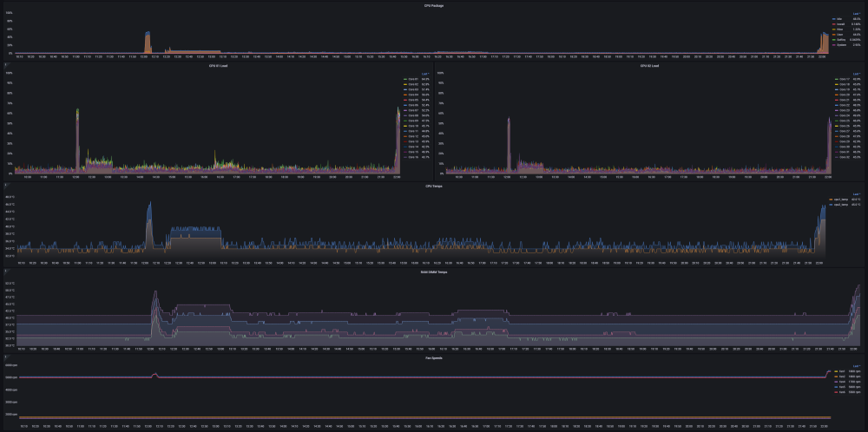Screen dimensions: 868x432
Task: Open the CPU 01 Load panel title menu
Action: click(217, 66)
